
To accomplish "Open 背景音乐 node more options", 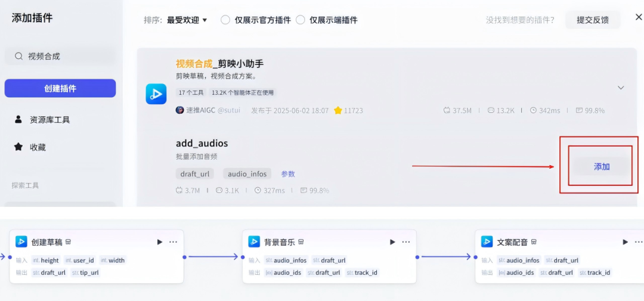I will coord(406,242).
